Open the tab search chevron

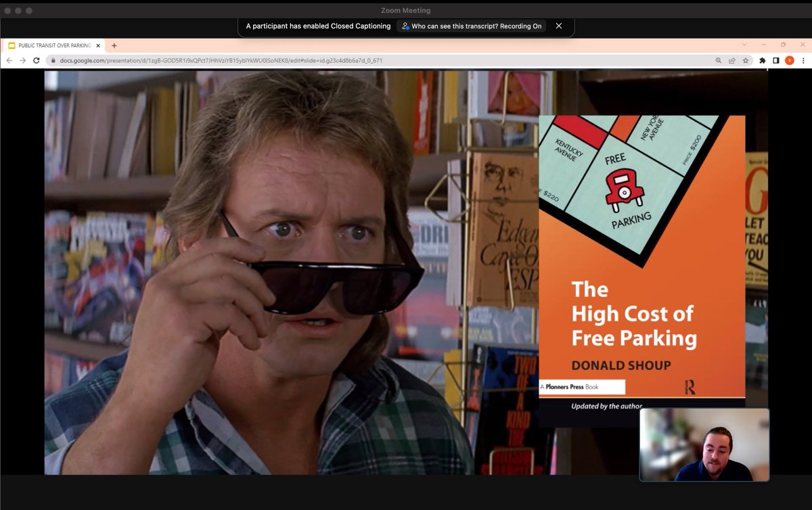744,45
